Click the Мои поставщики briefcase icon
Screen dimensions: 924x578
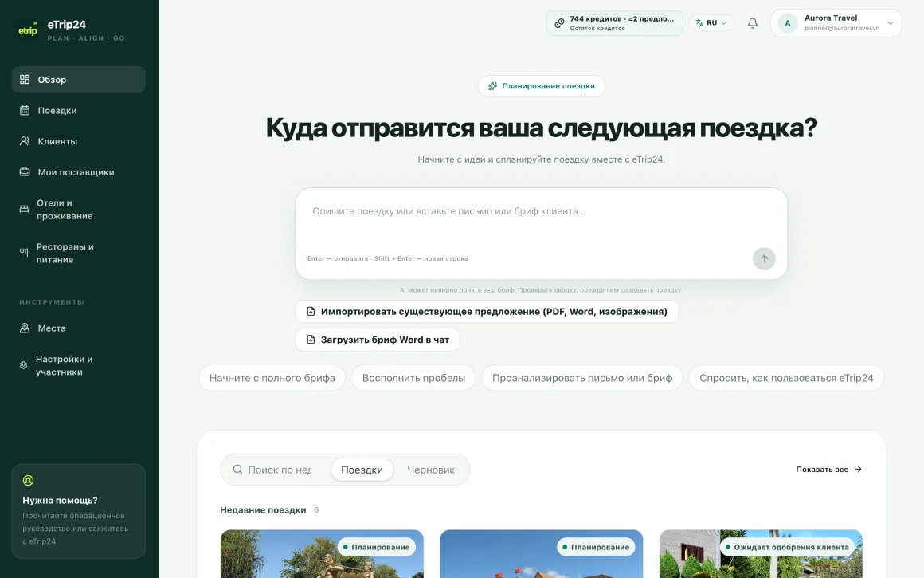coord(25,171)
